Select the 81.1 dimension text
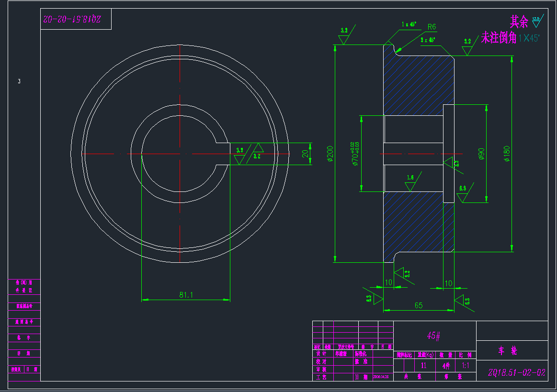Screen dimensions: 557x392 [186, 295]
